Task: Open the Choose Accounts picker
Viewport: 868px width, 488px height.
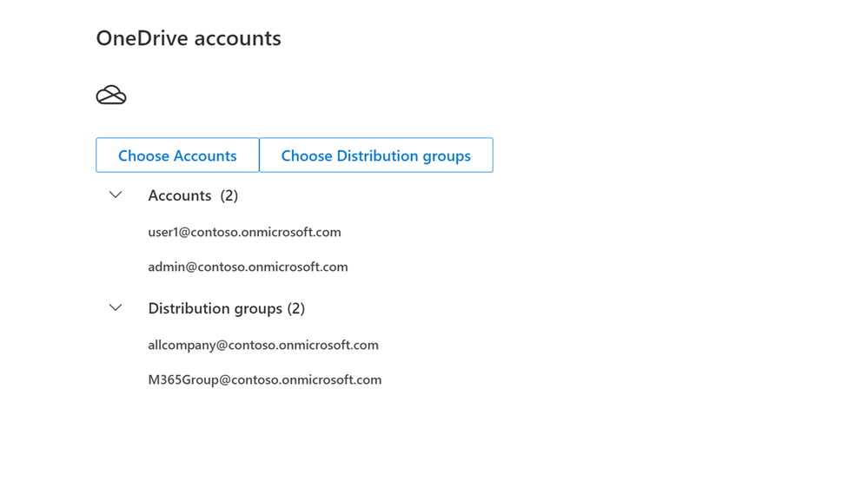Action: pos(177,155)
